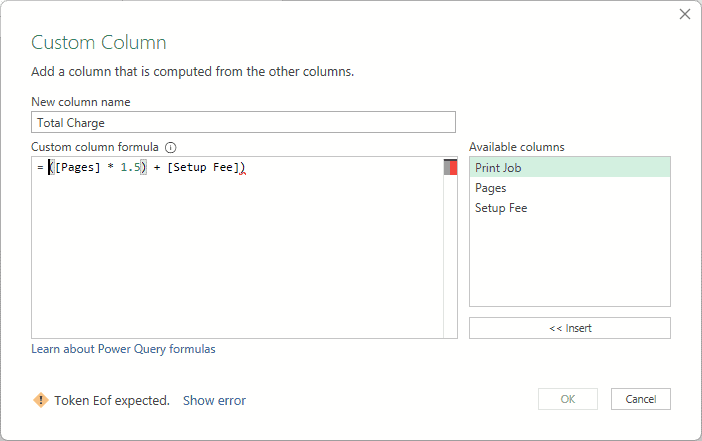Click the << Insert button

(x=569, y=328)
